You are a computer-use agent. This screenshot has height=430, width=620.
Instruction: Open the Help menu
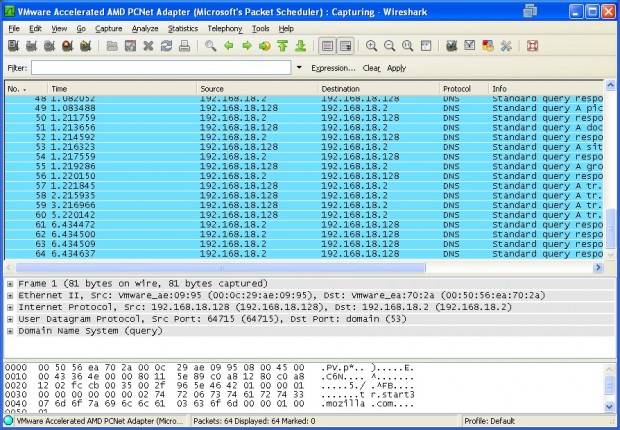click(286, 28)
